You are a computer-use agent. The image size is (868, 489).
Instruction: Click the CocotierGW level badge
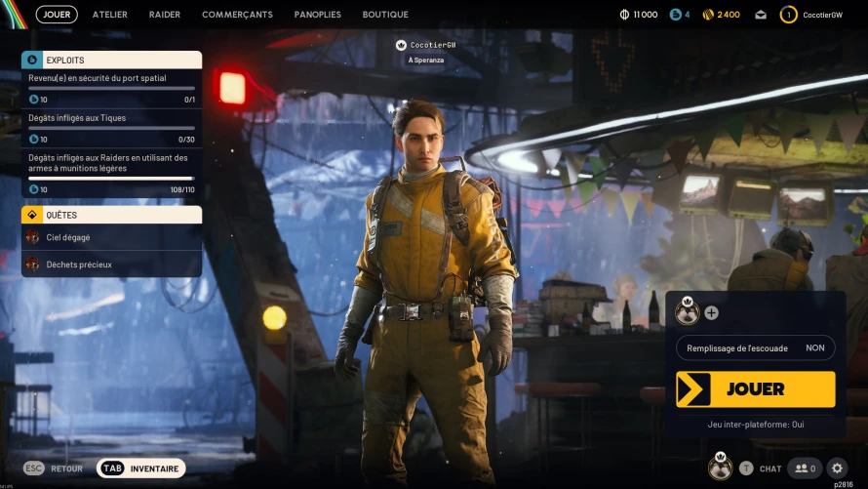click(788, 15)
